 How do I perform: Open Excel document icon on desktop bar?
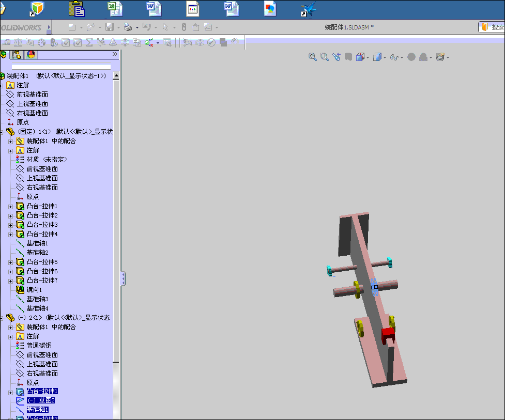pos(115,9)
